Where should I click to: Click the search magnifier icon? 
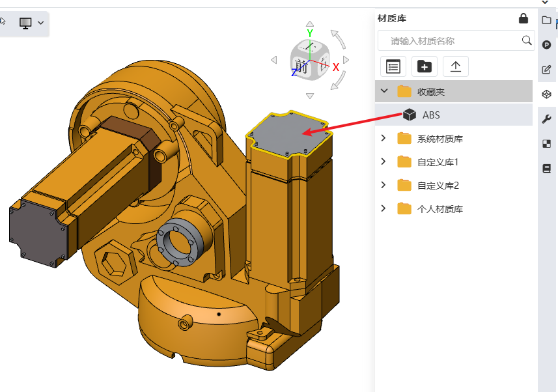pyautogui.click(x=527, y=40)
